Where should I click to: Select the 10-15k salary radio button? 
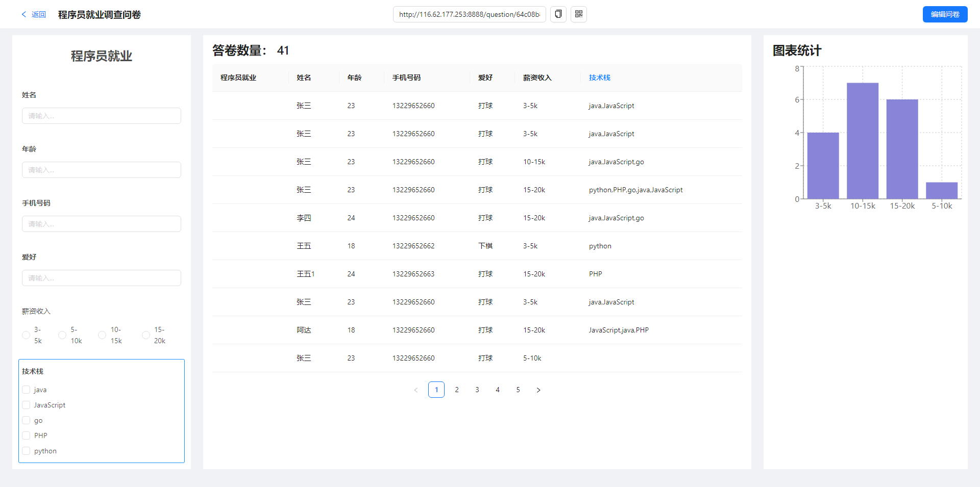click(x=102, y=335)
